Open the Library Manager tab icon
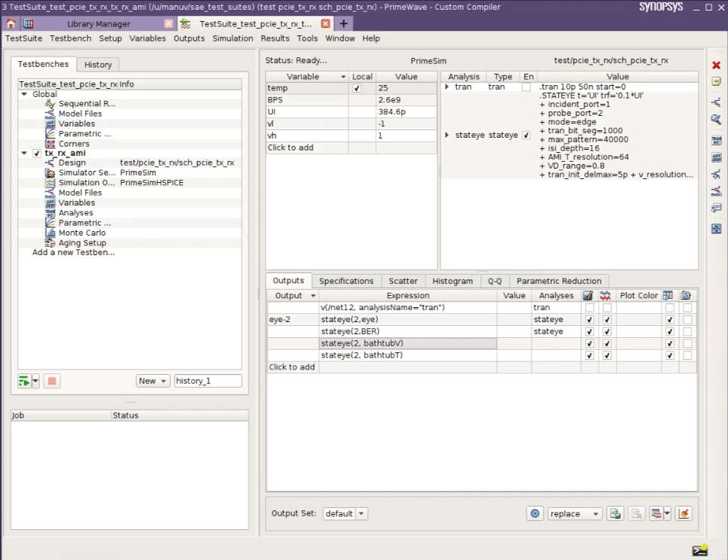This screenshot has width=728, height=560. 27,23
